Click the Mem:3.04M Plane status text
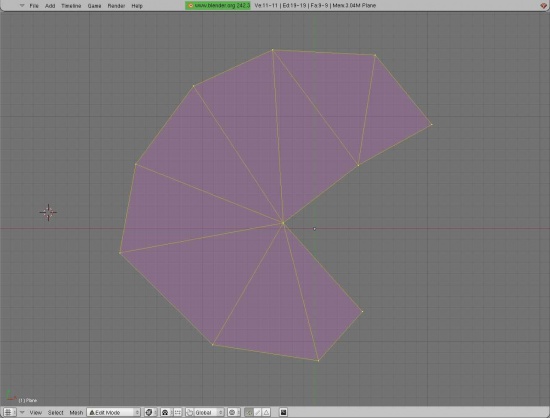 pos(354,6)
